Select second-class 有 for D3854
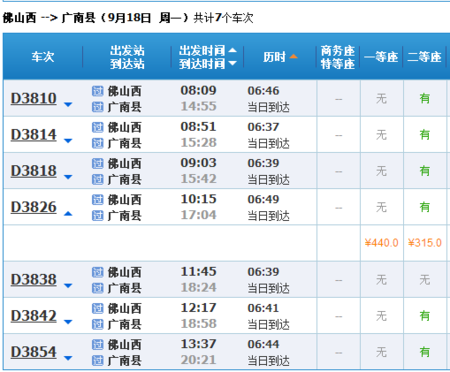This screenshot has width=450, height=372. 425,352
